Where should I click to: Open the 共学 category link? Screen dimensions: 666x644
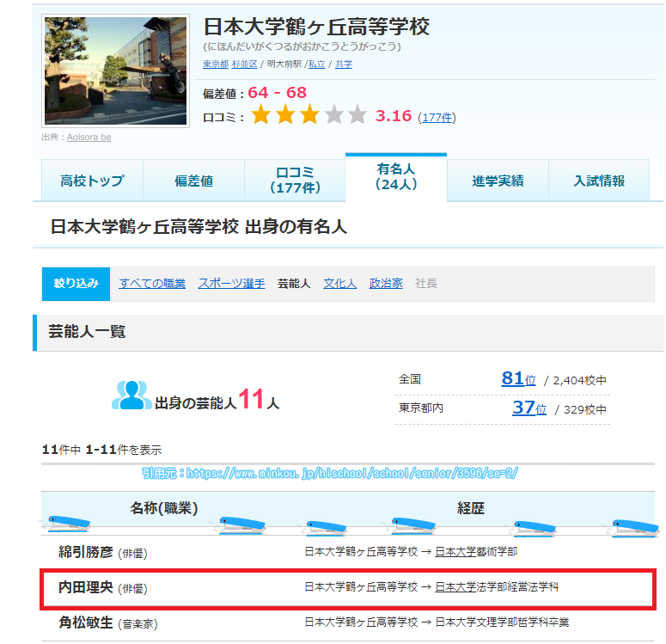click(x=344, y=64)
